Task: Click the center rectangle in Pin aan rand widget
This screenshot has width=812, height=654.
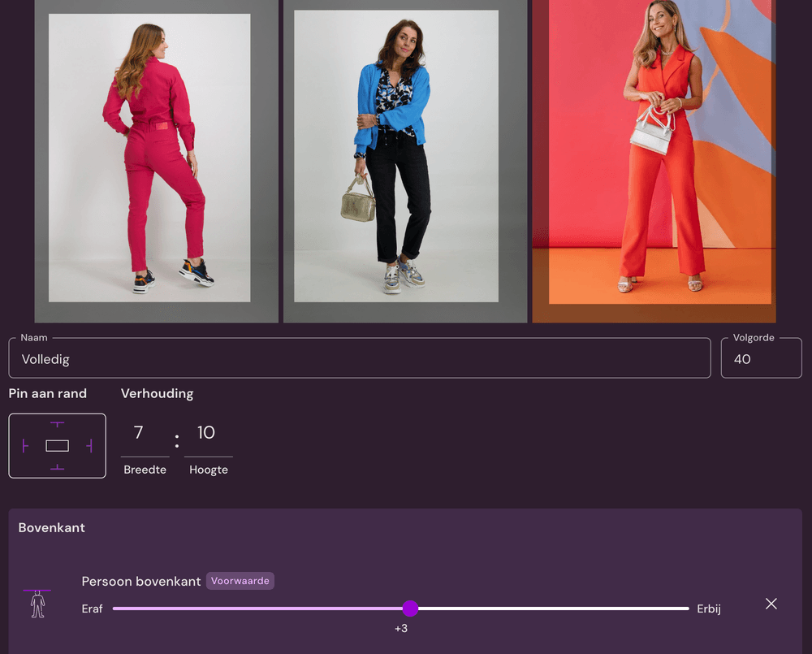Action: click(x=57, y=445)
